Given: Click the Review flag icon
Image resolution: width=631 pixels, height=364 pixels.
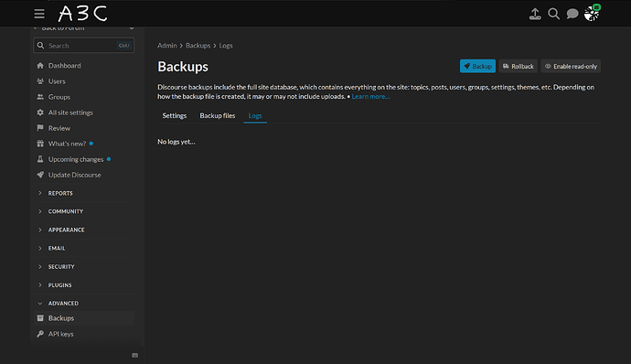Looking at the screenshot, I should 40,128.
